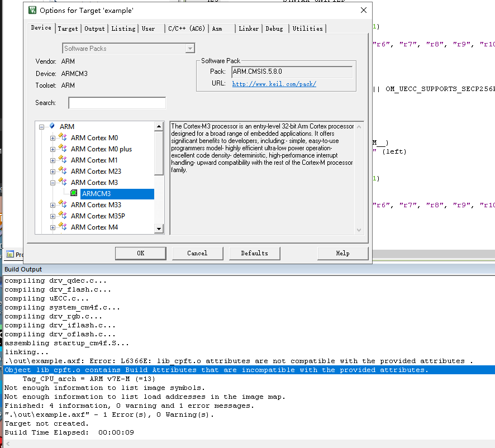
Task: Select ARM Cortex M4 in device tree
Action: click(94, 227)
